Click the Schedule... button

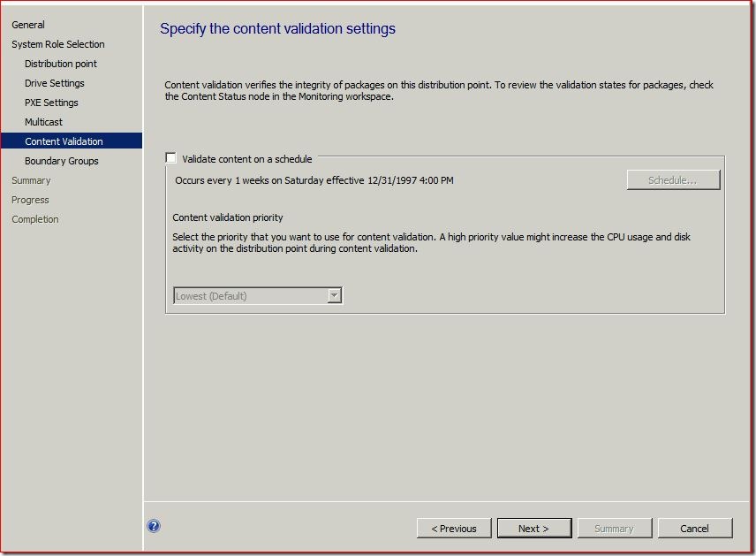pos(672,180)
